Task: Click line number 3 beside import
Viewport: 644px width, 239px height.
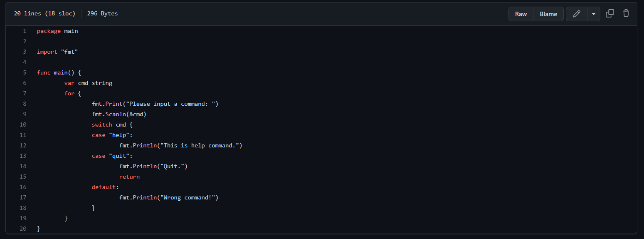Action: (x=25, y=52)
